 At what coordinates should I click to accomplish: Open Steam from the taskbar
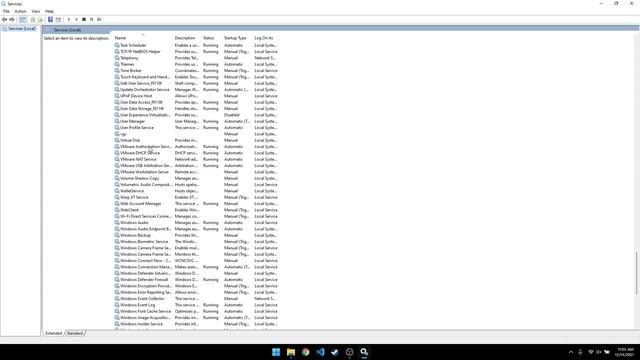[335, 352]
